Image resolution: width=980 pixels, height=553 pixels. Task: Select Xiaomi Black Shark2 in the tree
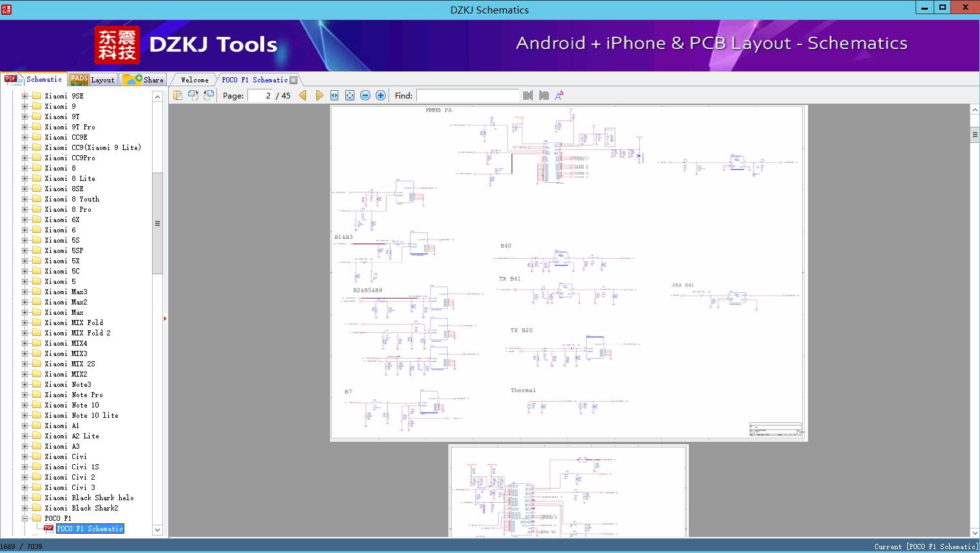(82, 508)
